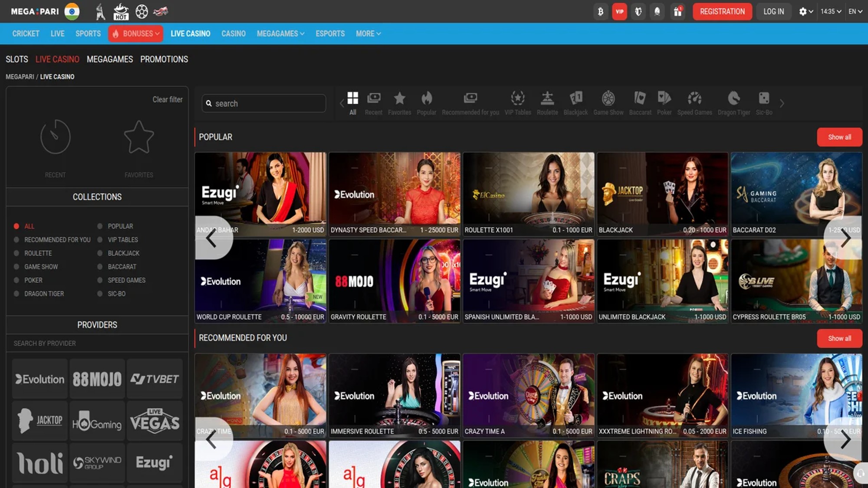This screenshot has height=488, width=868.
Task: Open the settings gear dropdown
Action: [x=806, y=12]
